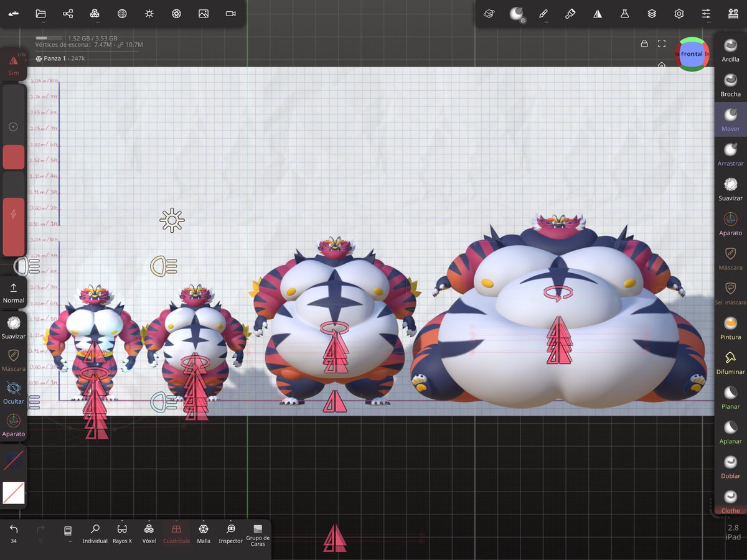Image resolution: width=747 pixels, height=560 pixels.
Task: Select the Pintura paint tool
Action: click(x=731, y=329)
